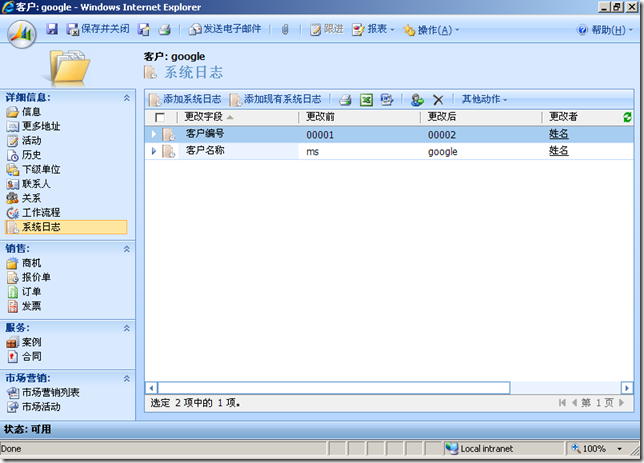Image resolution: width=644 pixels, height=463 pixels.
Task: Open 下级单位 in the sidebar
Action: pos(33,169)
